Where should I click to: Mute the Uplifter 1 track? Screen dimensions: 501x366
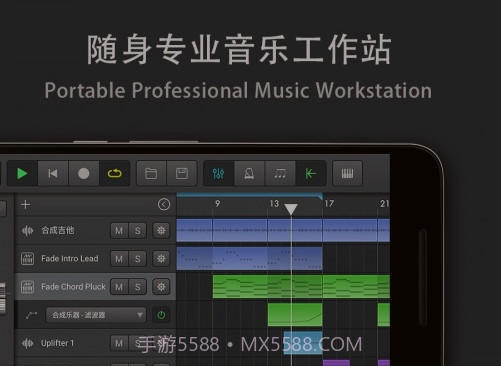click(119, 343)
